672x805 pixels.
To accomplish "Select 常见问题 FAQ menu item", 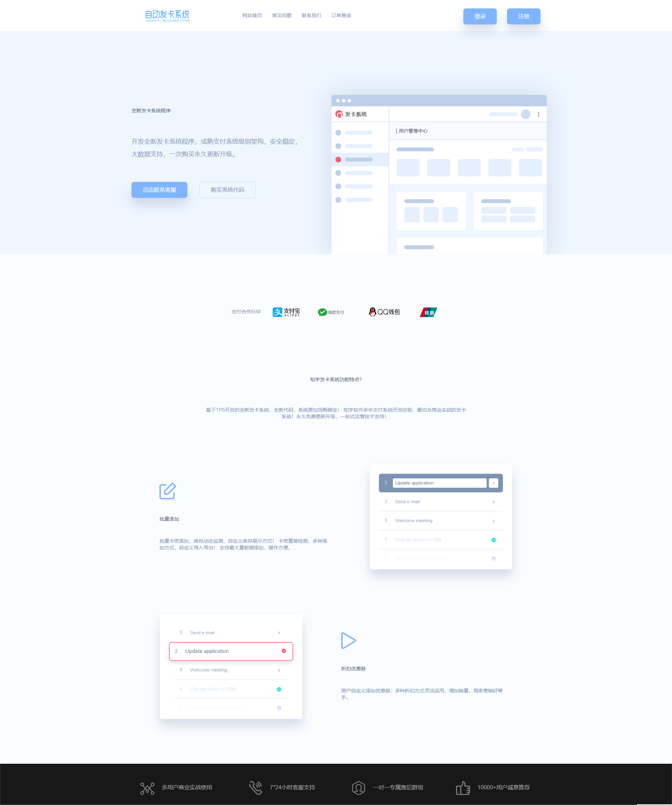I will [281, 15].
